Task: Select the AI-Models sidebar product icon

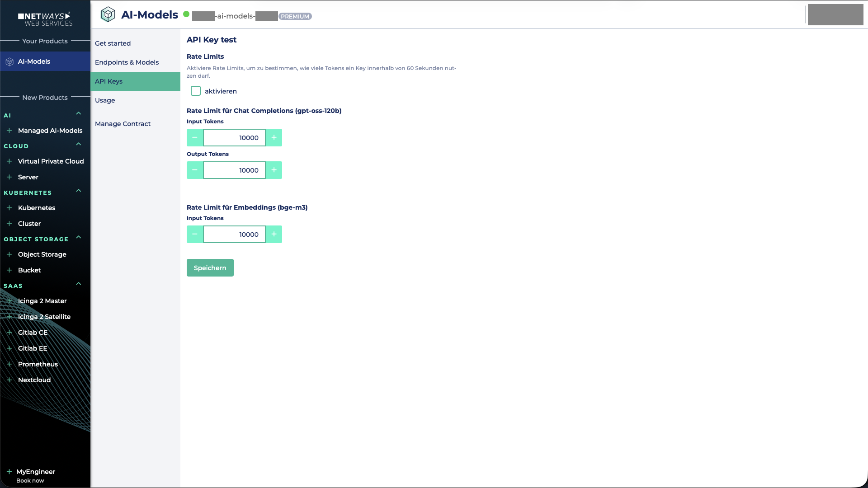Action: 9,61
